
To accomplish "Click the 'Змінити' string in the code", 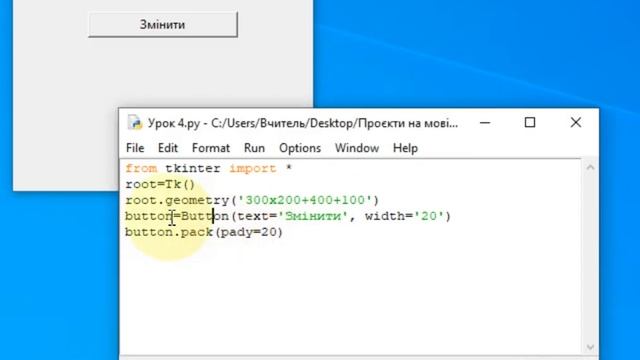I will point(313,216).
